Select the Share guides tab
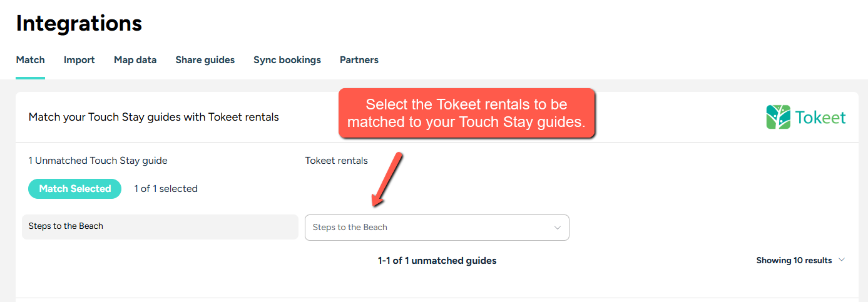 coord(205,60)
